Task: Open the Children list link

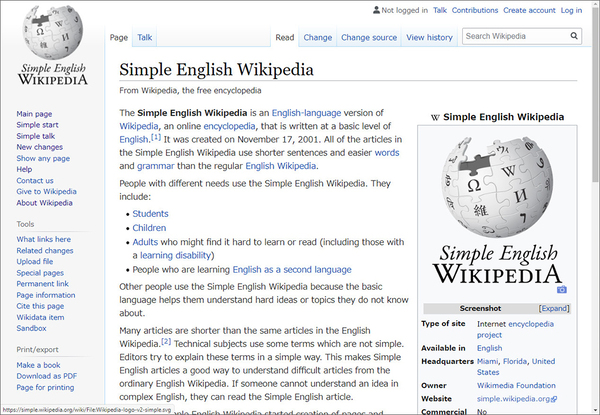Action: (149, 228)
